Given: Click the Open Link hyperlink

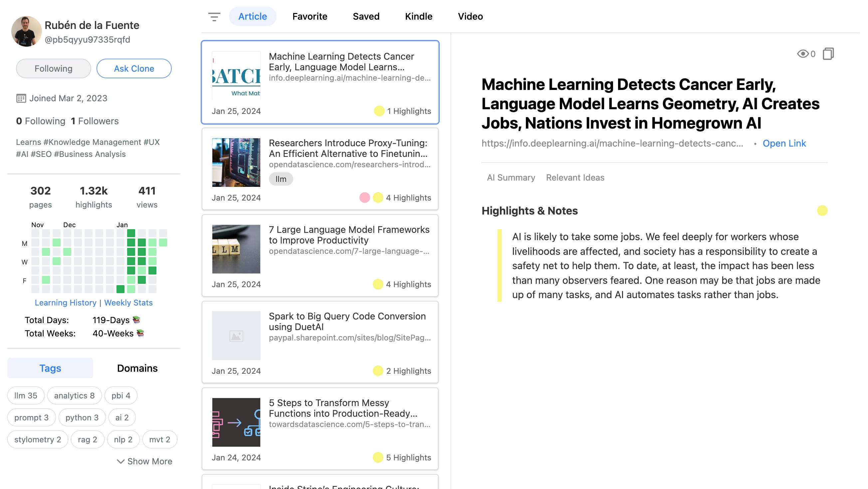Looking at the screenshot, I should coord(784,143).
